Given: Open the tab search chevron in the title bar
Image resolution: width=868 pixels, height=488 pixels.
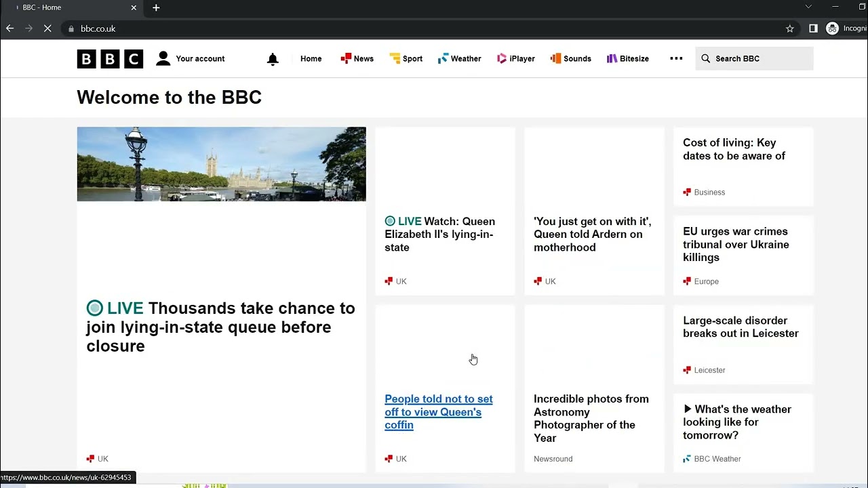Looking at the screenshot, I should point(808,7).
